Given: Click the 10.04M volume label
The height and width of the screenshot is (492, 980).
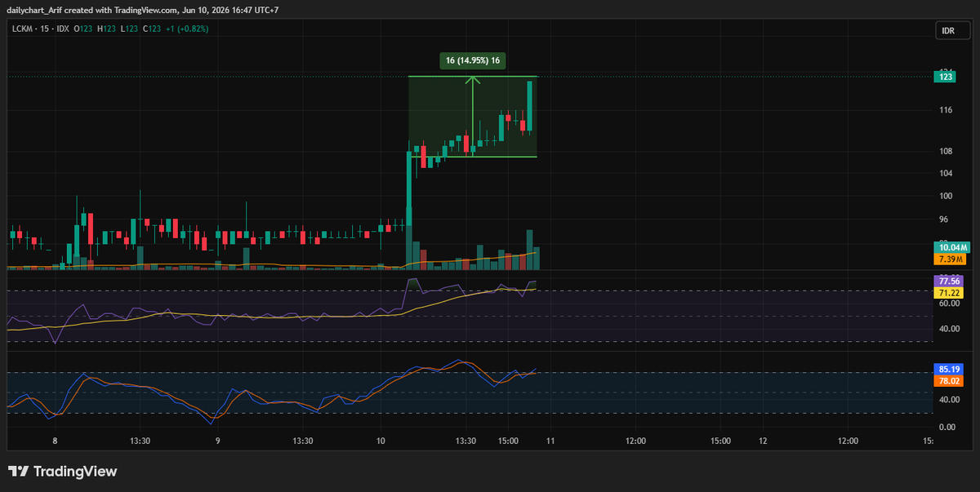Looking at the screenshot, I should 951,247.
